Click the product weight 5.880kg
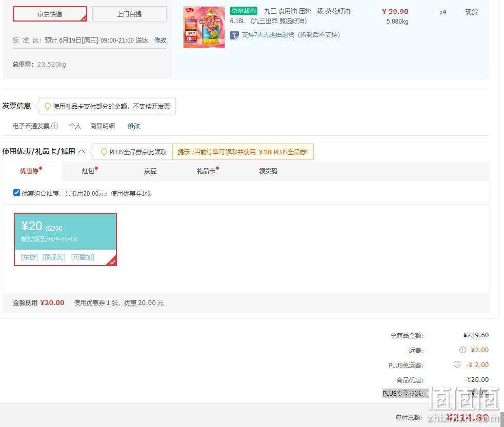504x427 pixels. coord(397,22)
